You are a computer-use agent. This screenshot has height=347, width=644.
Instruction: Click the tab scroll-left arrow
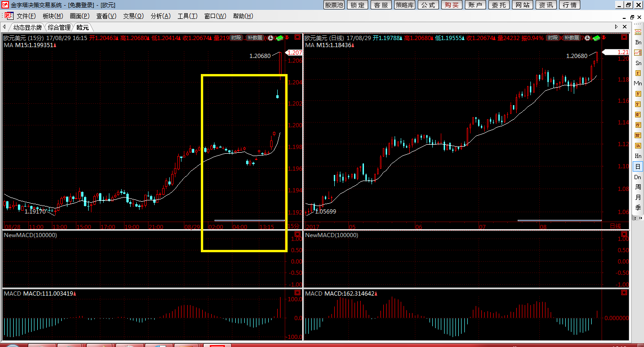pos(4,27)
